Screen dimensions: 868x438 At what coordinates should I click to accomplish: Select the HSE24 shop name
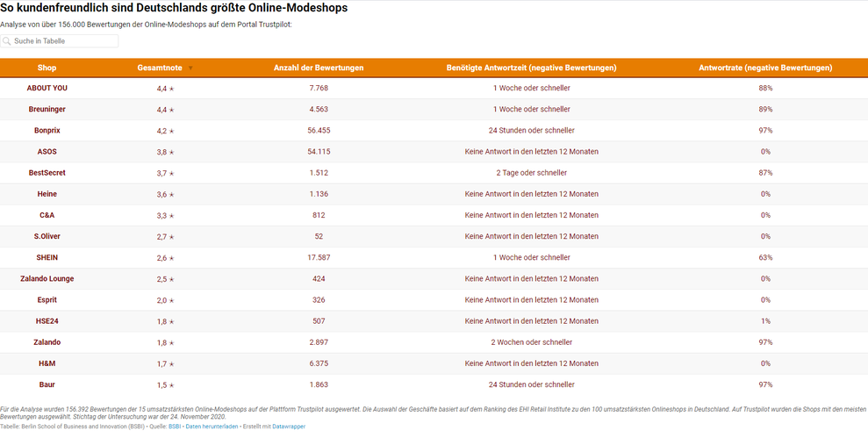pyautogui.click(x=47, y=321)
